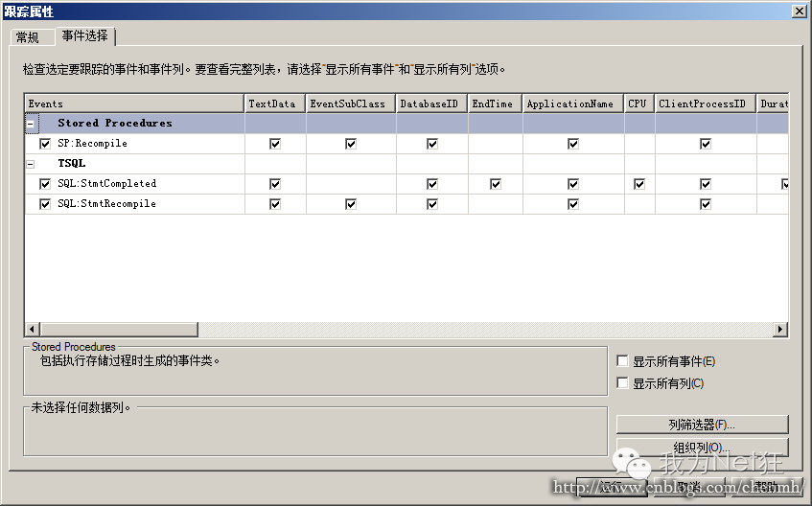Toggle ClientProcessID for SQL:StmtCompleted
812x506 pixels.
[706, 184]
